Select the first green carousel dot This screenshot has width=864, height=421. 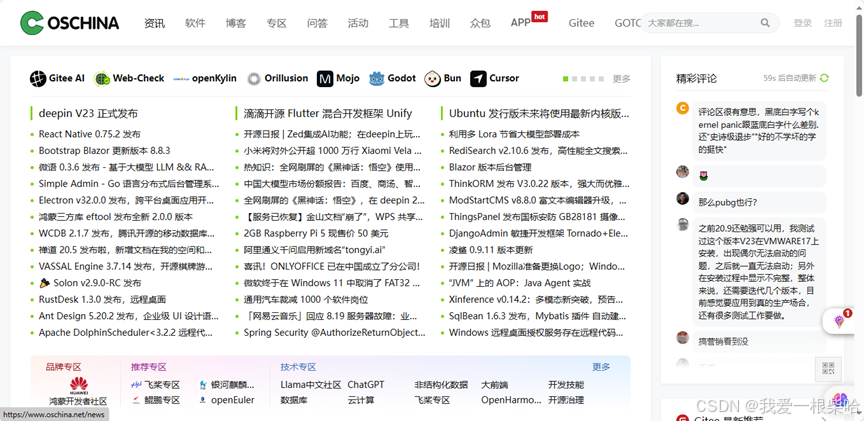pos(565,79)
